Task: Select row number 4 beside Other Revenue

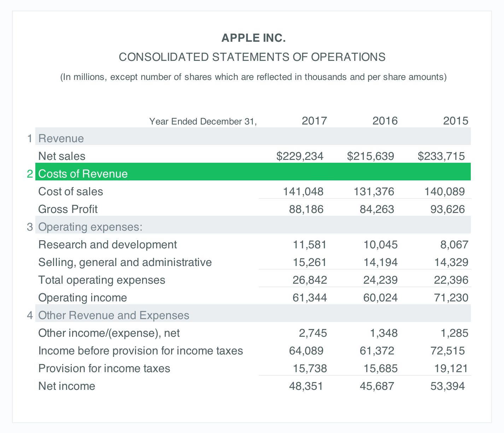Action: click(x=30, y=315)
